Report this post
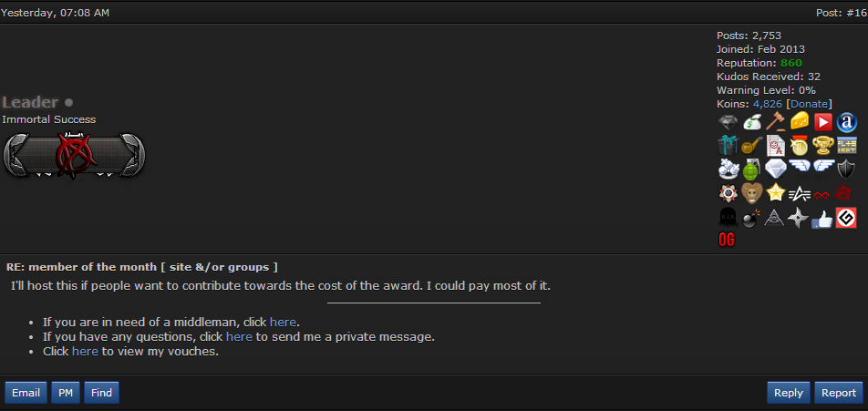The height and width of the screenshot is (411, 868). pyautogui.click(x=839, y=393)
